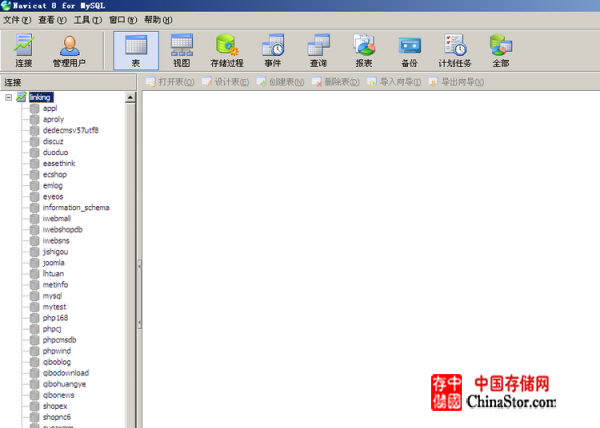This screenshot has height=428, width=600.
Task: Select the aproly database
Action: [x=53, y=119]
